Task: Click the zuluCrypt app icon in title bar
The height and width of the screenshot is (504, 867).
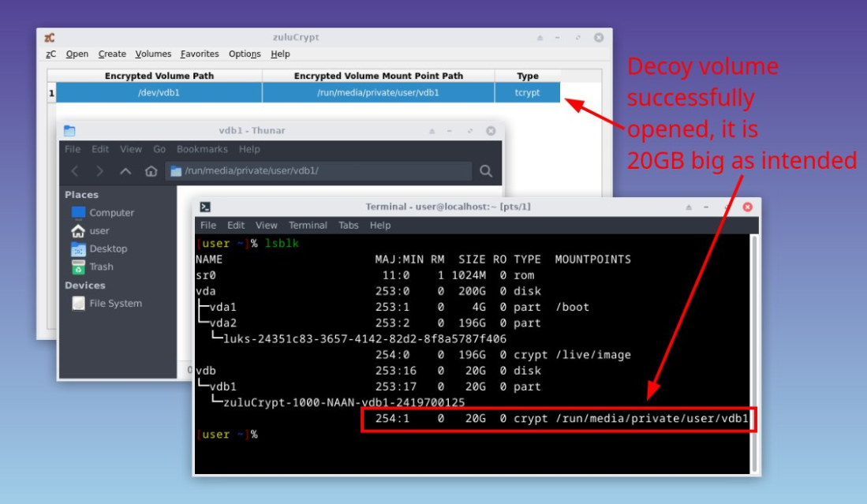Action: point(50,38)
